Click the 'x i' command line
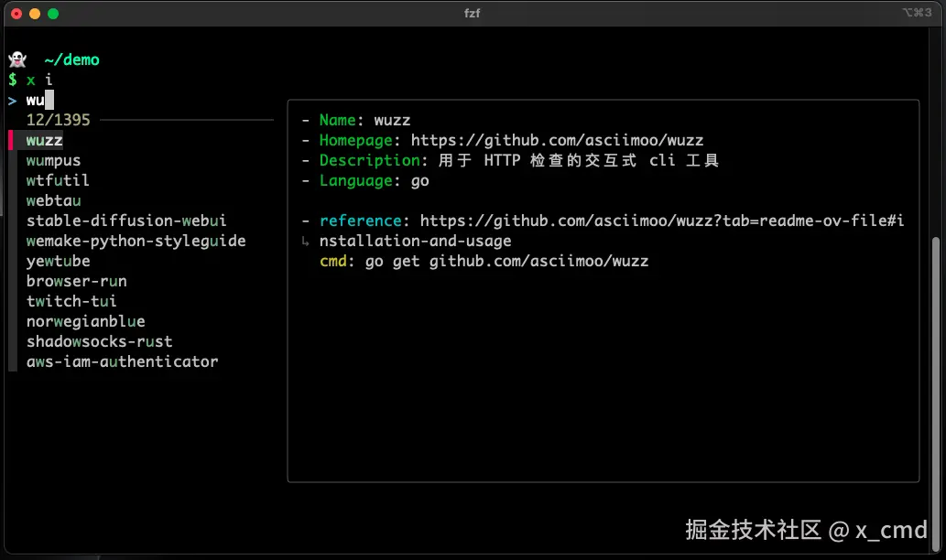946x560 pixels. (x=39, y=80)
